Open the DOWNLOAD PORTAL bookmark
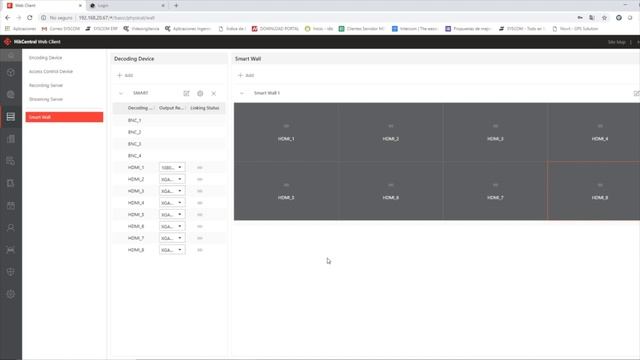The image size is (640, 360). 276,29
